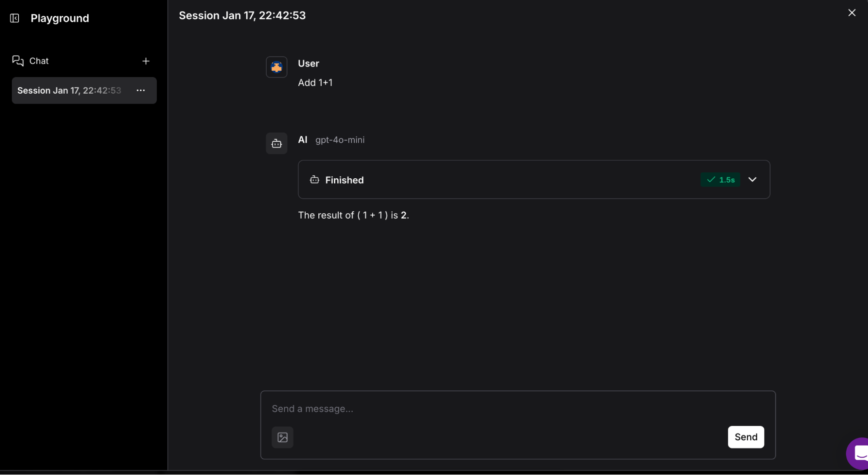Attach an image using picture icon
Viewport: 868px width, 475px height.
(x=282, y=437)
